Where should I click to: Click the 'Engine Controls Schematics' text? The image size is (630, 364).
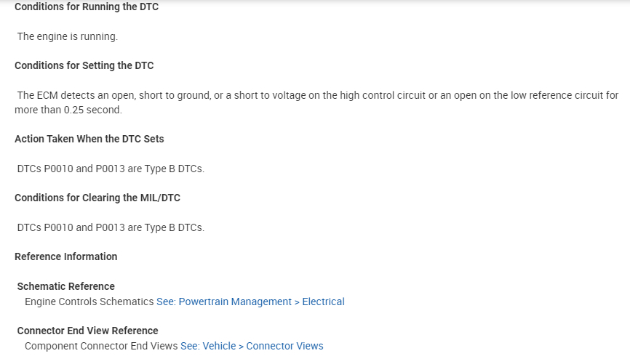tap(89, 302)
